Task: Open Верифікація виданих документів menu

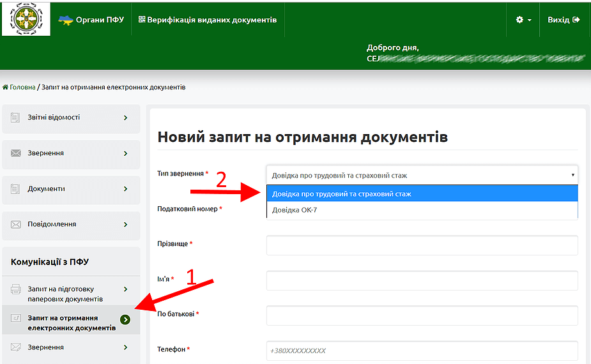Action: click(x=208, y=20)
